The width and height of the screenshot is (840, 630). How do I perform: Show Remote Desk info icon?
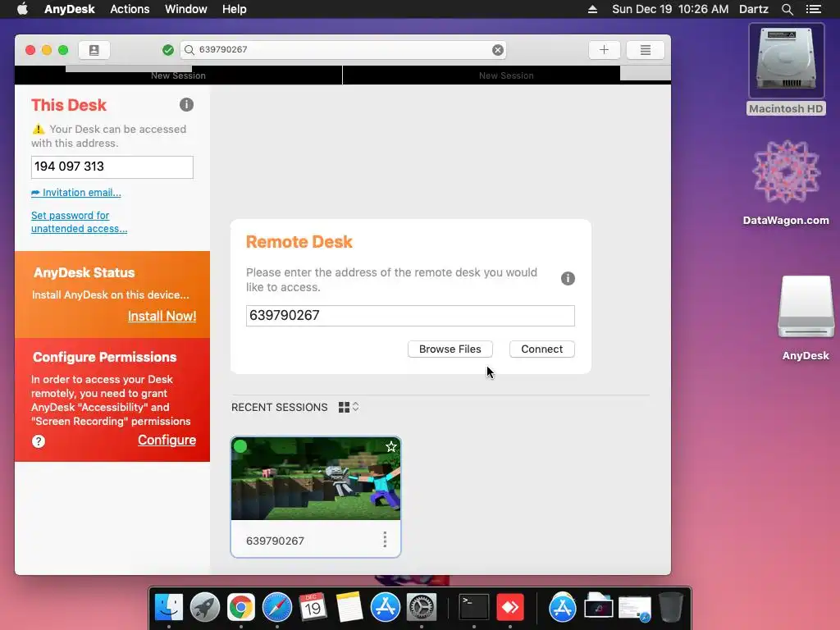click(x=568, y=279)
